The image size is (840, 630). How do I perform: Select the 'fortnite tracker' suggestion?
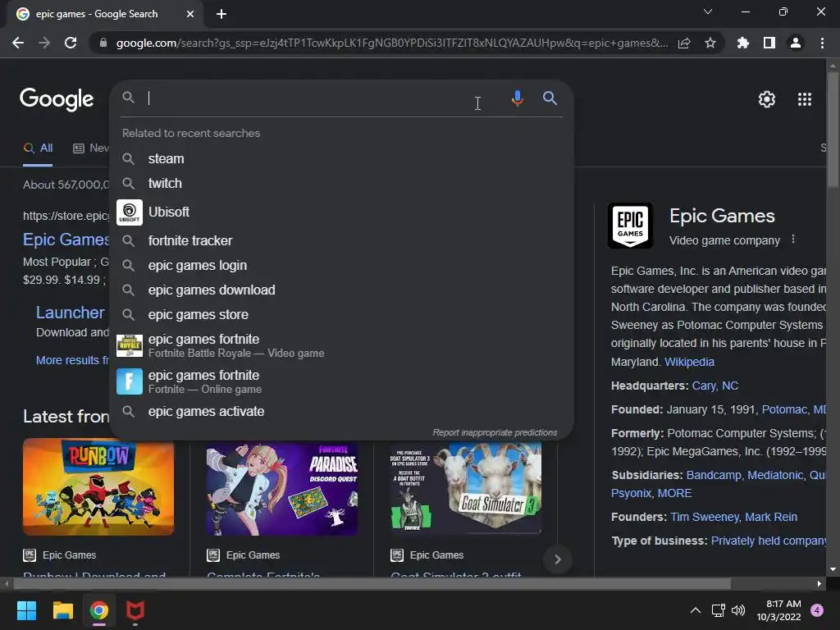[342, 240]
